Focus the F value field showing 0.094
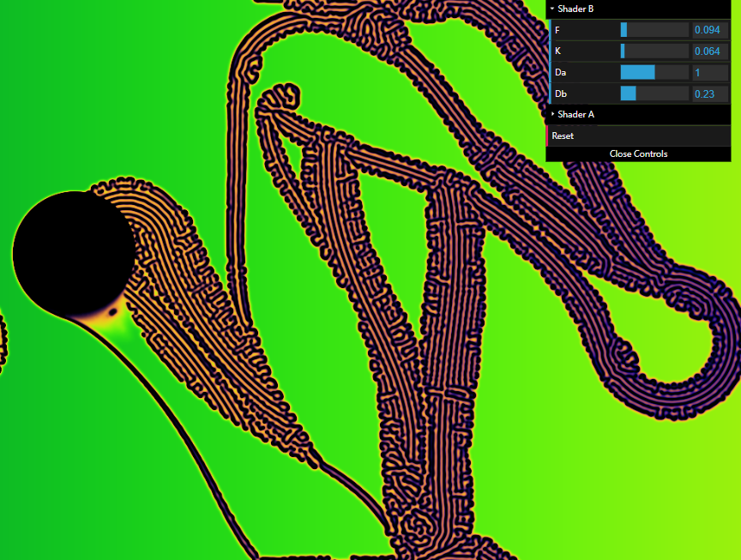Viewport: 741px width, 560px height. point(710,30)
